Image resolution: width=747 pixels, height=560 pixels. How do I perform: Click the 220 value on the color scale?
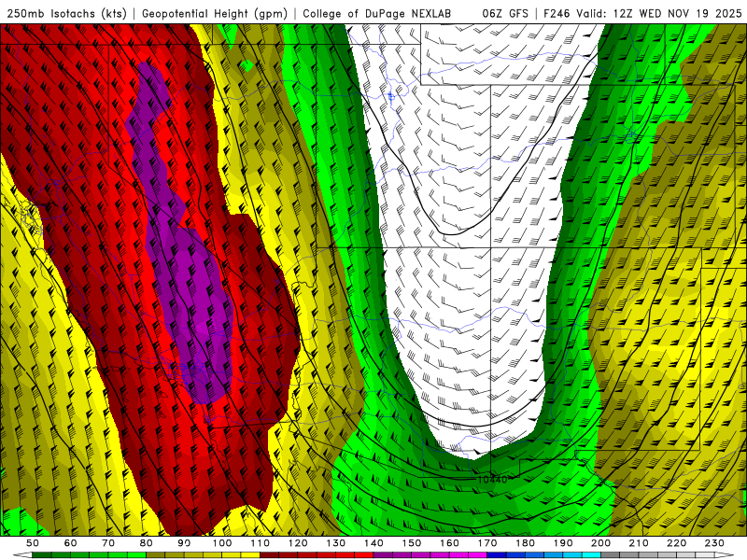(677, 543)
